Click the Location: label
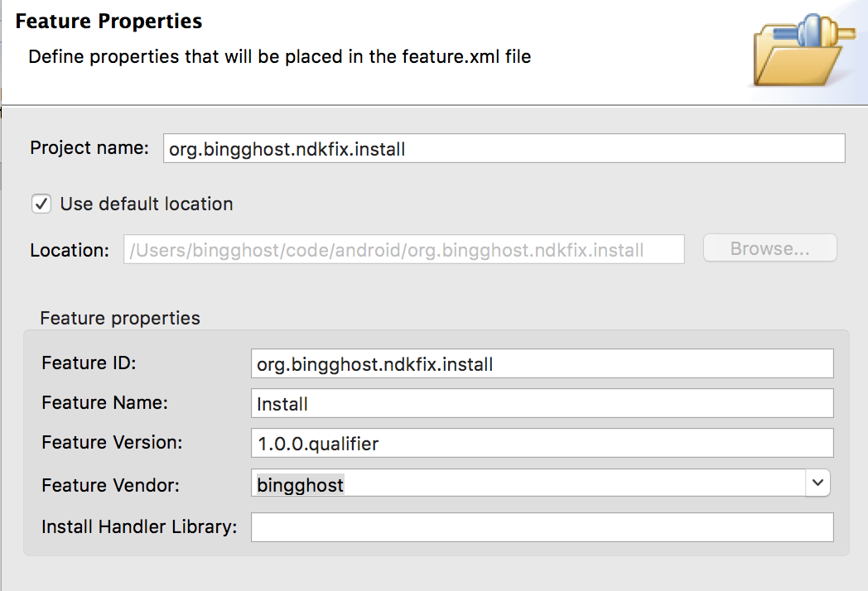The height and width of the screenshot is (591, 868). point(70,250)
